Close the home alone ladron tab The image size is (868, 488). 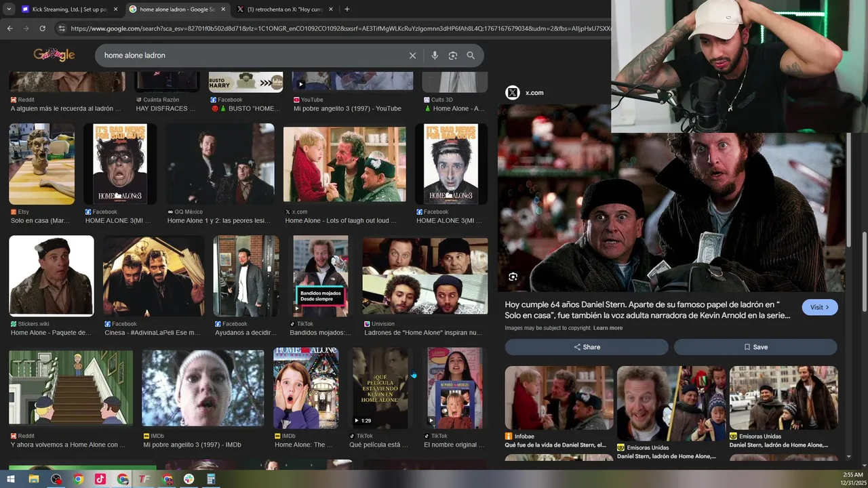[223, 9]
